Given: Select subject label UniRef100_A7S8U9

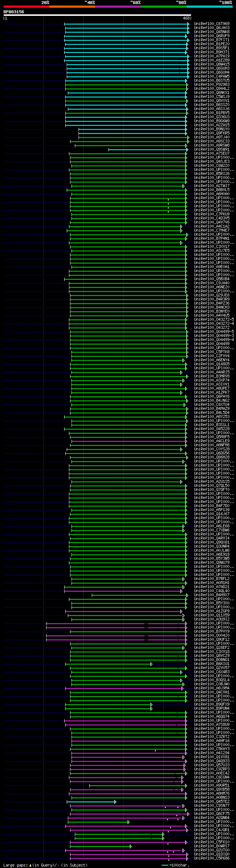Looking at the screenshot, I should point(212,724).
